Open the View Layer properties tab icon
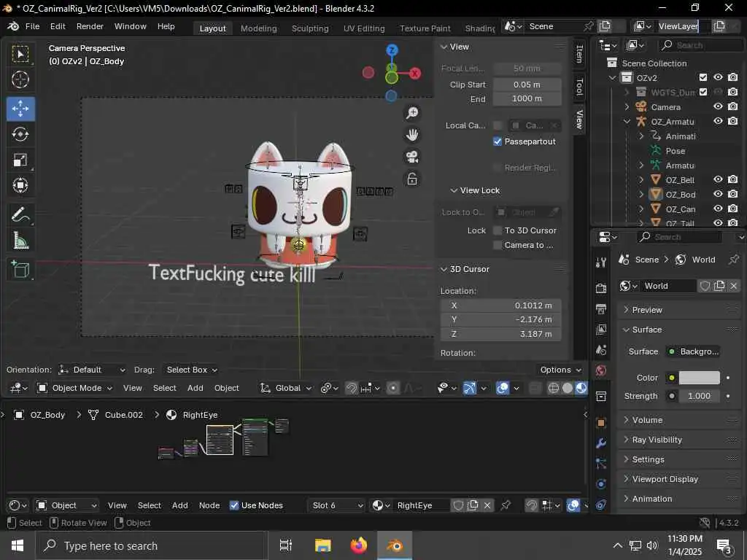Viewport: 747px width, 560px height. pos(601,329)
